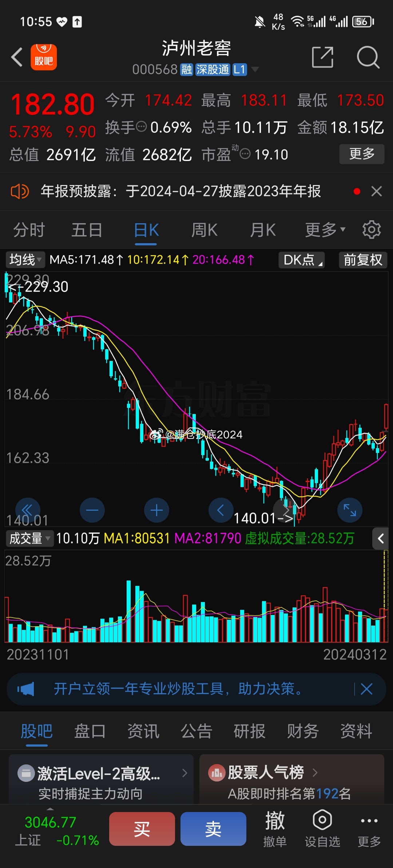Zoom in chart with plus button
Screen dimensions: 393x868
tap(156, 510)
